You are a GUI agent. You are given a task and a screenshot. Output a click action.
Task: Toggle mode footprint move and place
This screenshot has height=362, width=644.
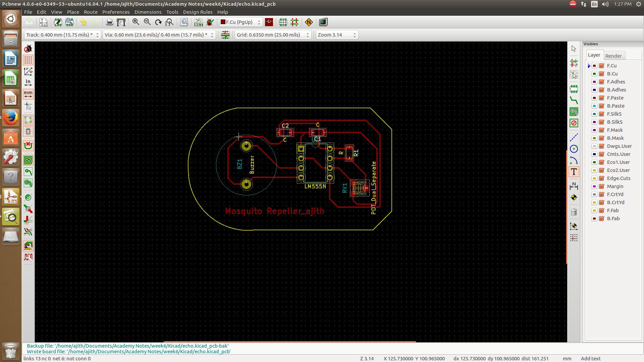[x=283, y=22]
